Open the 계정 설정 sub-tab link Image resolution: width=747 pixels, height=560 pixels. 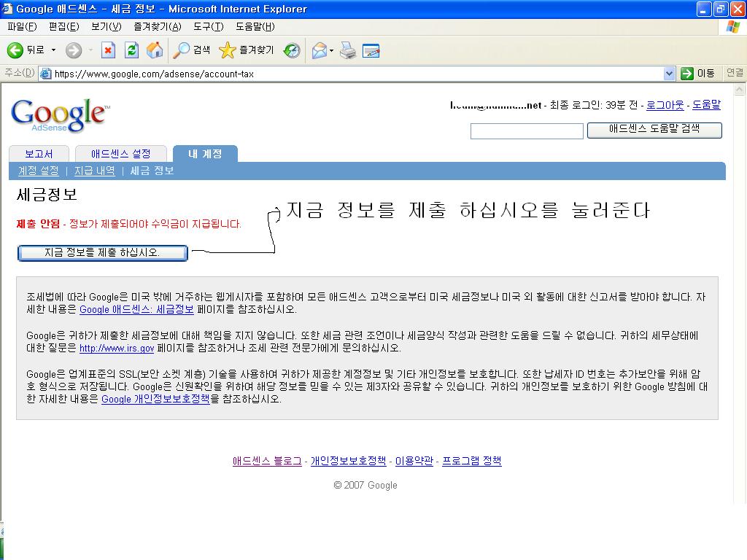[x=38, y=171]
